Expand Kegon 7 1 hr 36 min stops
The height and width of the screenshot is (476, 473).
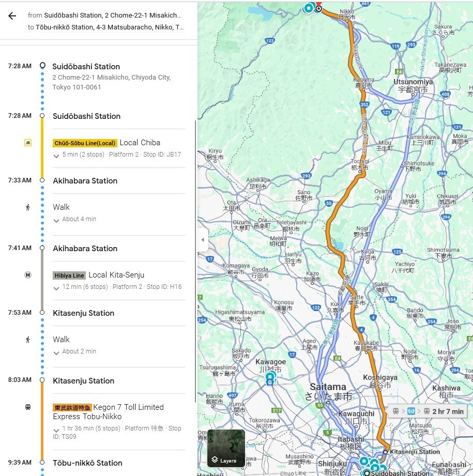click(x=56, y=431)
